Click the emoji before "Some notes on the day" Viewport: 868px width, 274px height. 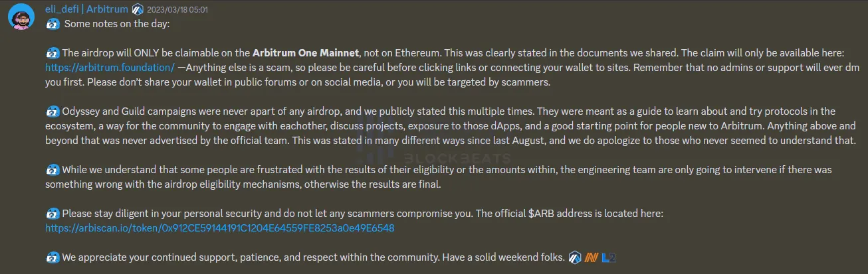(53, 25)
